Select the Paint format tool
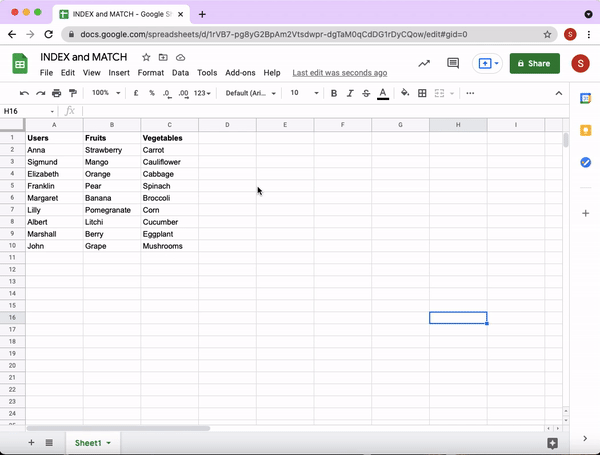The image size is (600, 455). click(x=73, y=93)
